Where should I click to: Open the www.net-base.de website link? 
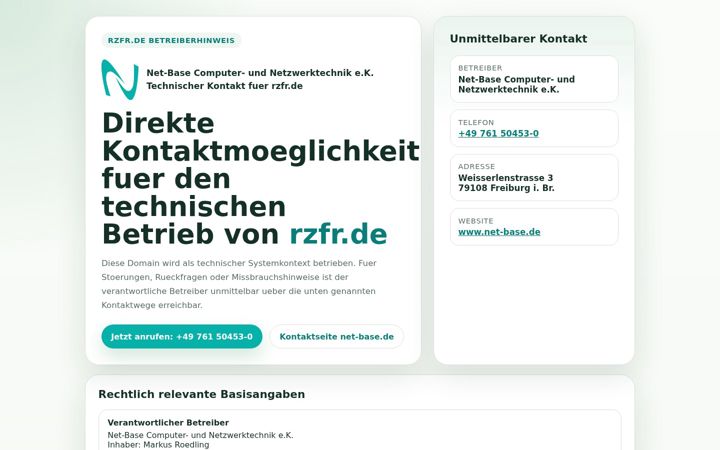click(x=499, y=232)
